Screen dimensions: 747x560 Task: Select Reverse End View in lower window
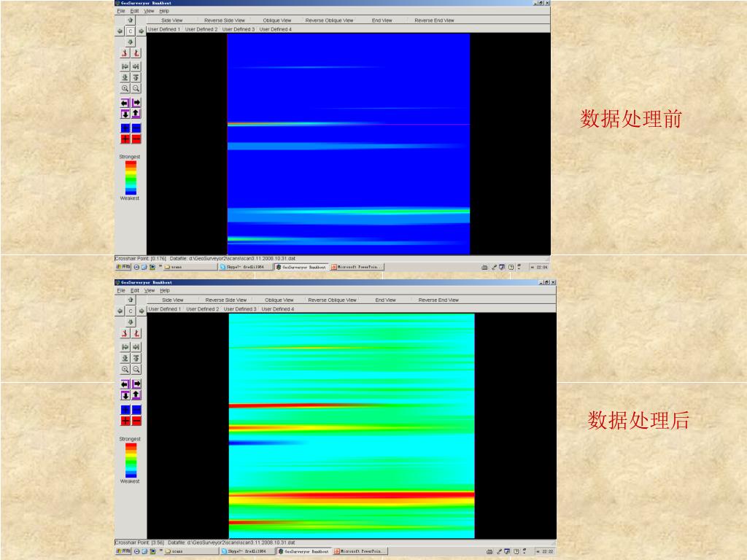click(438, 300)
